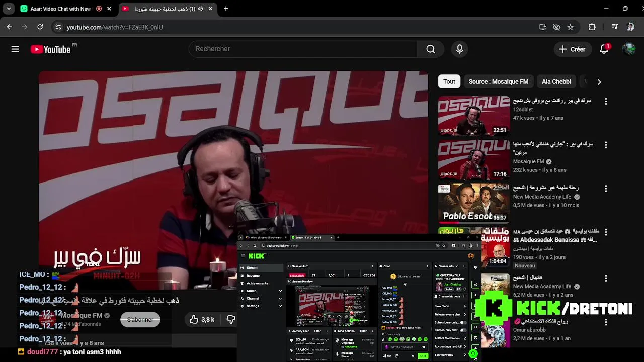The width and height of the screenshot is (644, 362).
Task: View site information for youtube.com
Action: pyautogui.click(x=58, y=27)
